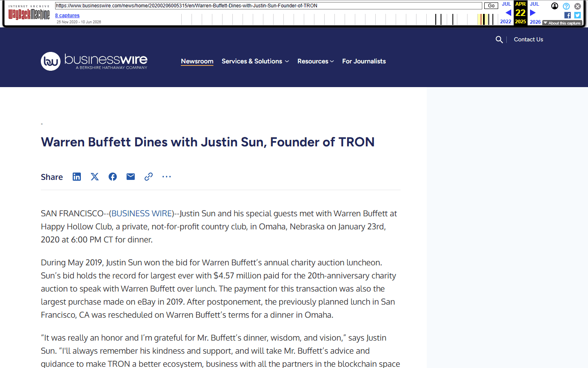Expand About this capture panel
Screen dimensions: 588x368
pos(562,23)
